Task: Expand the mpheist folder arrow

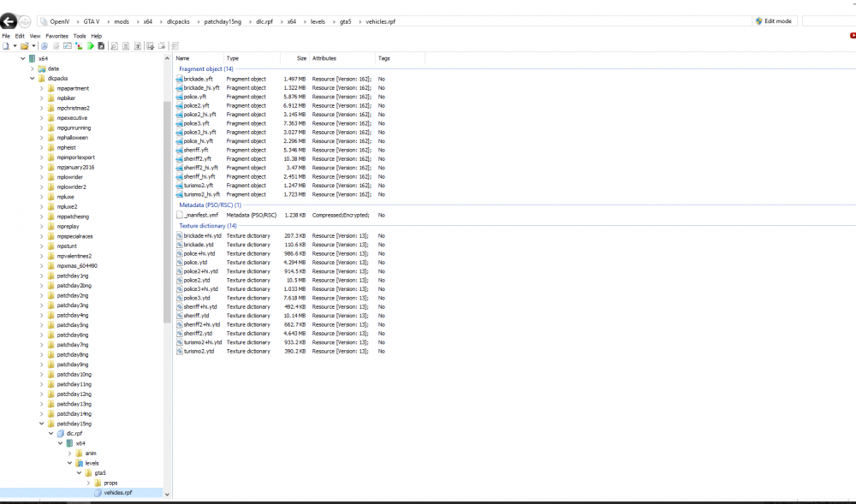Action: [x=41, y=147]
